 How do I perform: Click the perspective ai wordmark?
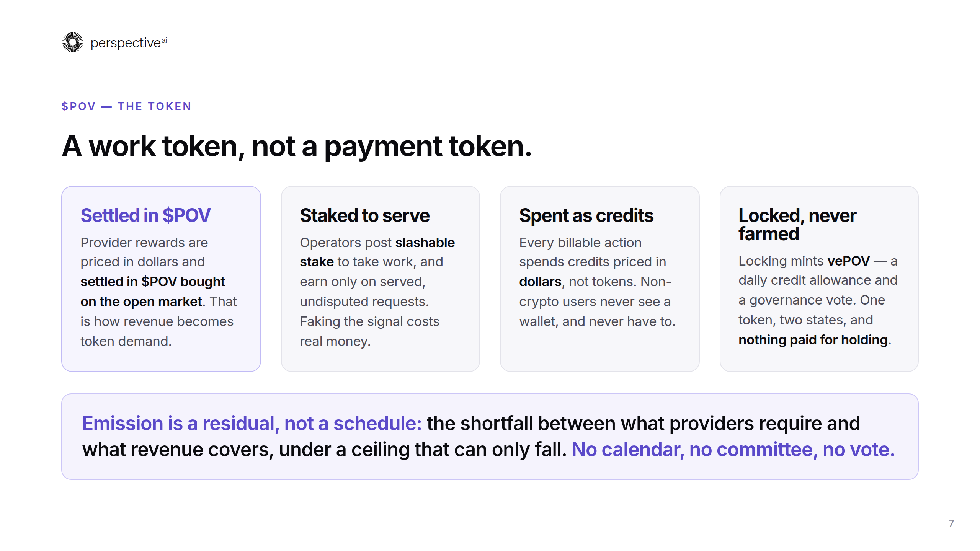tap(129, 43)
